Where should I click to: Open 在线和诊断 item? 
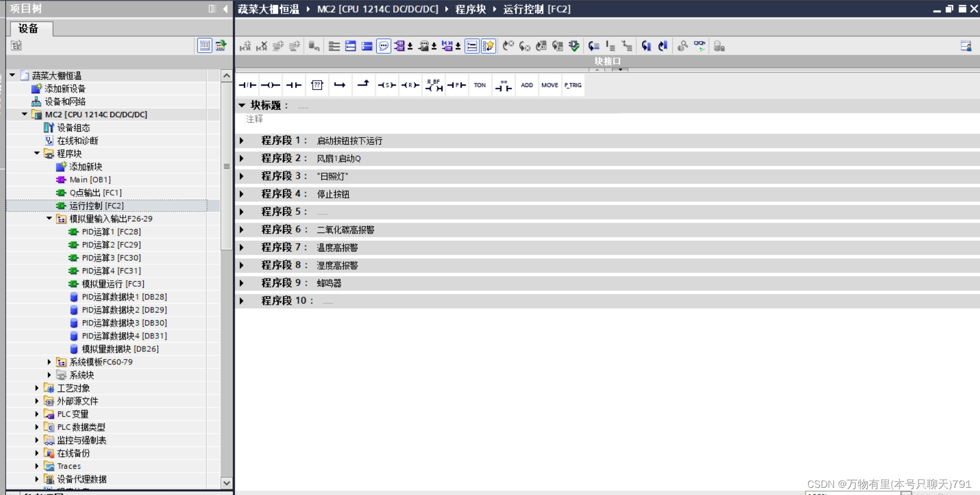77,141
